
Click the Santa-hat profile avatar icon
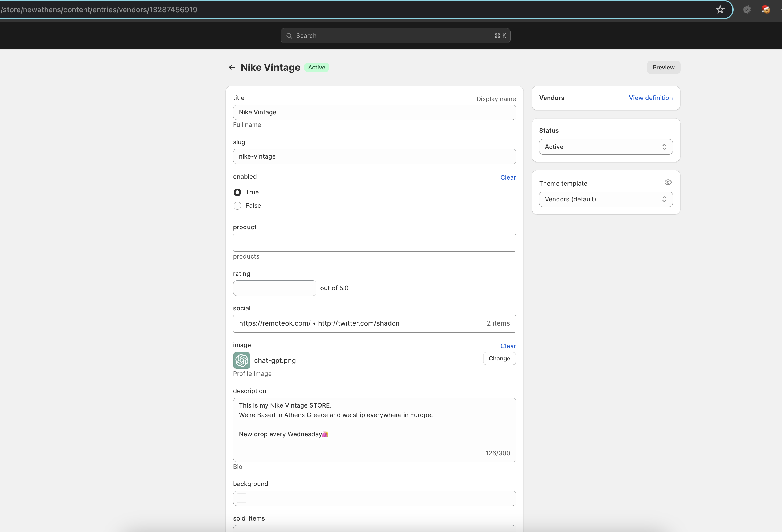click(x=766, y=10)
